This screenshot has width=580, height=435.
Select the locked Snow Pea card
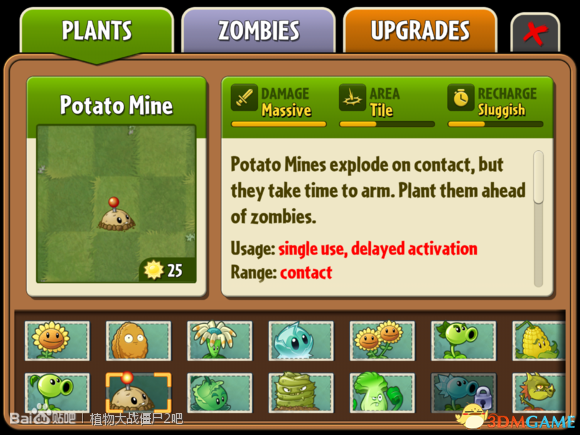(x=463, y=392)
